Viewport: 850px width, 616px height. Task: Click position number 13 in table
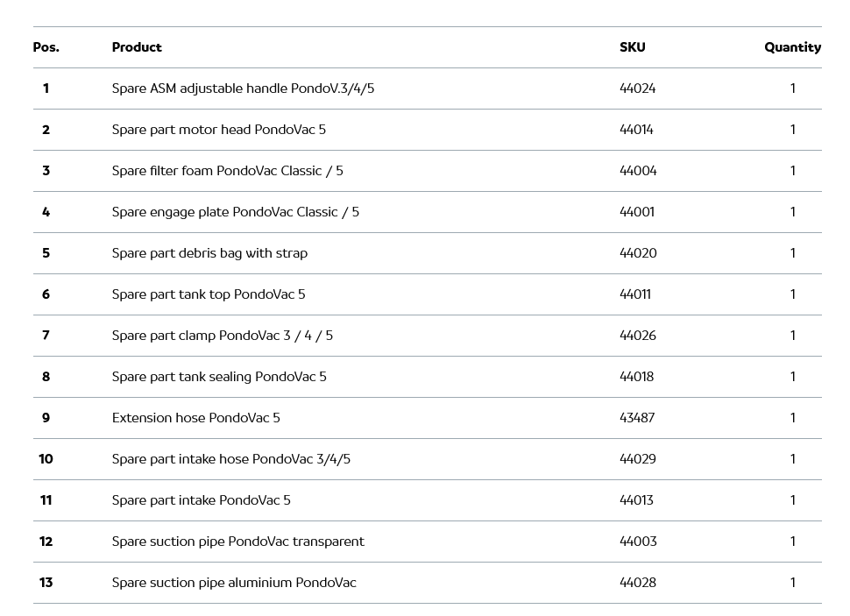[46, 583]
